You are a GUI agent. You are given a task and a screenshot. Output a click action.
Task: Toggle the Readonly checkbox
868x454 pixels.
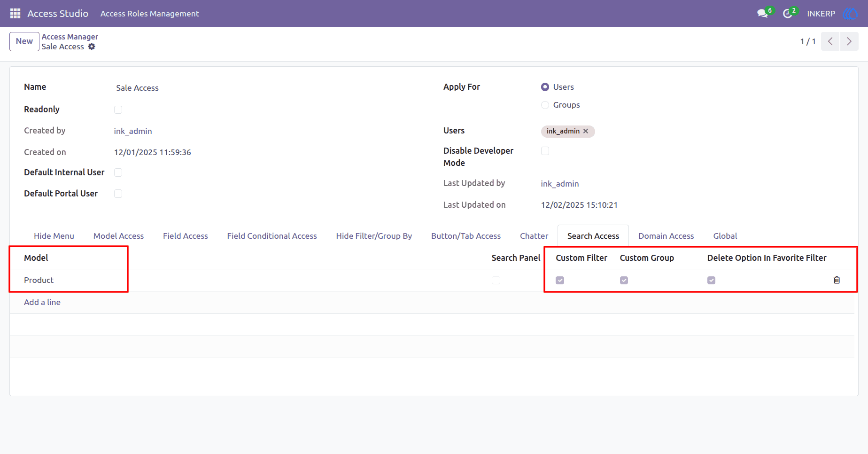pyautogui.click(x=118, y=110)
